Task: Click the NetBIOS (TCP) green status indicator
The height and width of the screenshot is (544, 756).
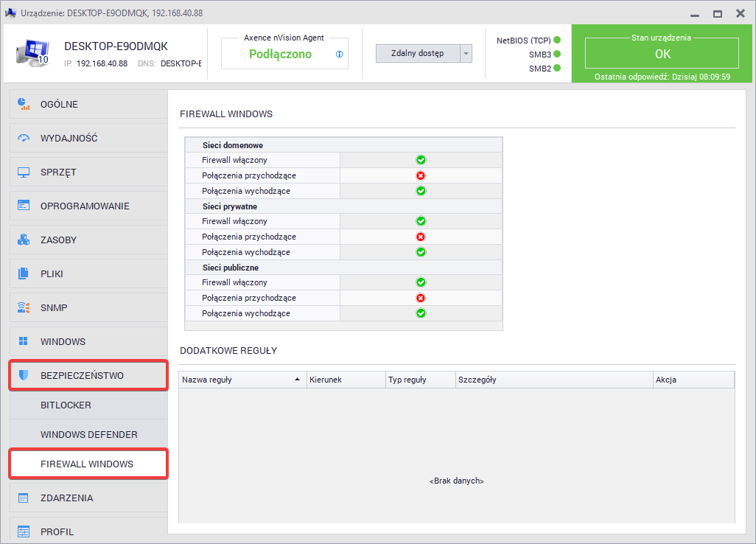Action: coord(557,41)
